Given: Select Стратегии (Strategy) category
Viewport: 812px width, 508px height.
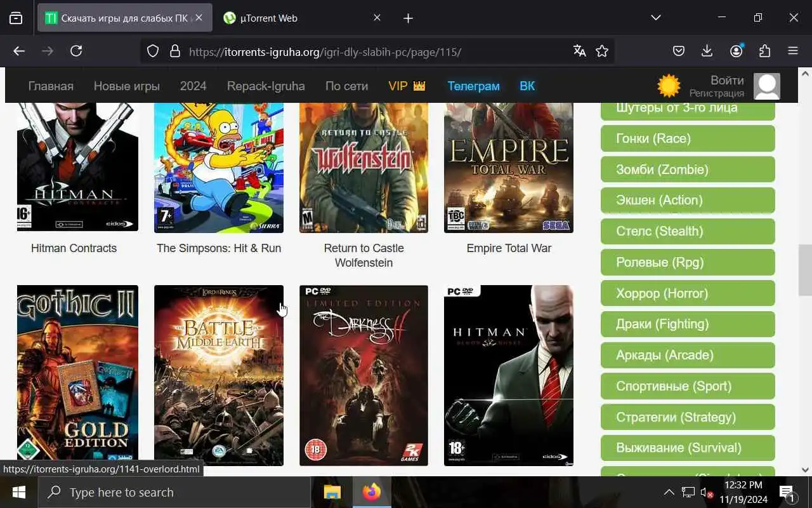Looking at the screenshot, I should point(688,417).
